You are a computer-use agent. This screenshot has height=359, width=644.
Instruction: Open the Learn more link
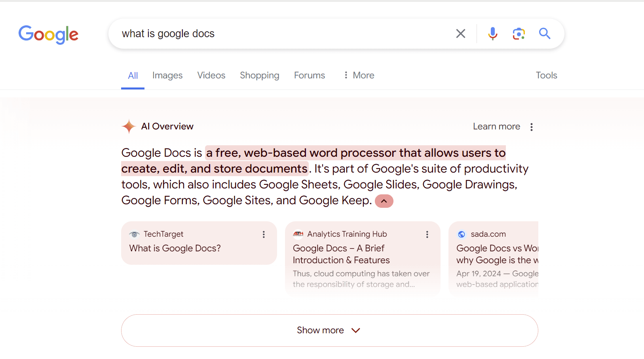click(496, 126)
